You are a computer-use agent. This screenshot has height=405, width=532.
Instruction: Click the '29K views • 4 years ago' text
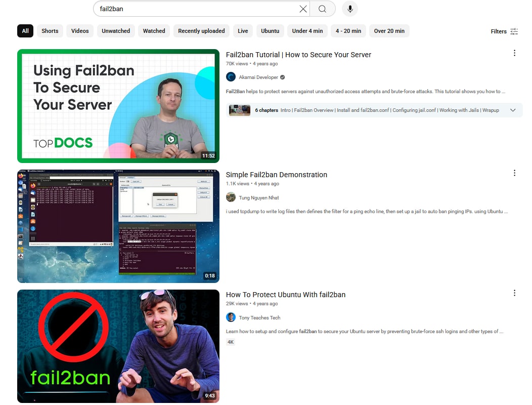[x=252, y=303]
